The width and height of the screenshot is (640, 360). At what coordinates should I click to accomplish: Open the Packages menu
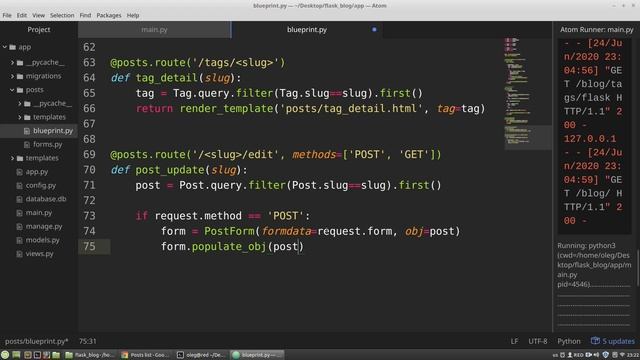click(109, 15)
